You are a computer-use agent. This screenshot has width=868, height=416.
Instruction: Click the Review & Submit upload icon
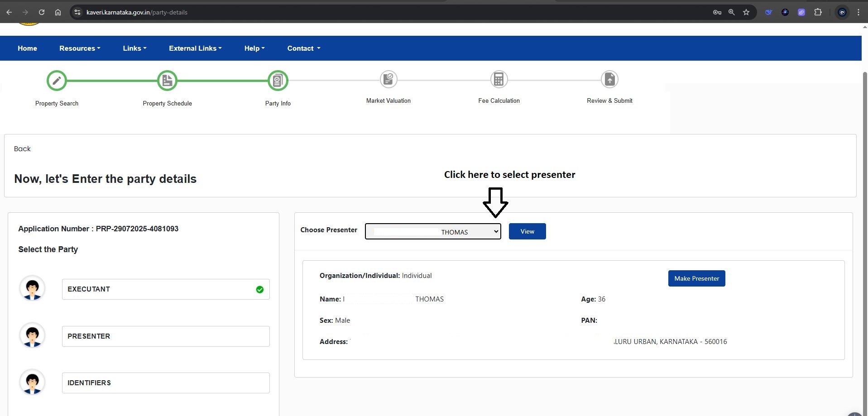coord(609,79)
